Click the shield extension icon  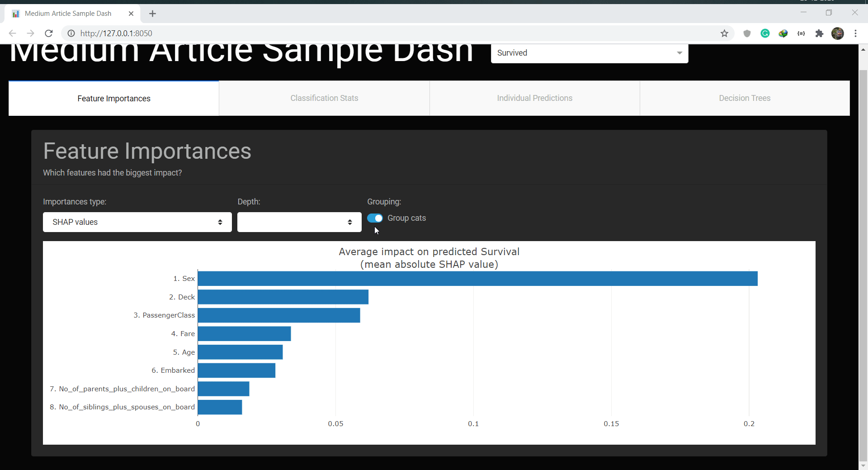747,33
